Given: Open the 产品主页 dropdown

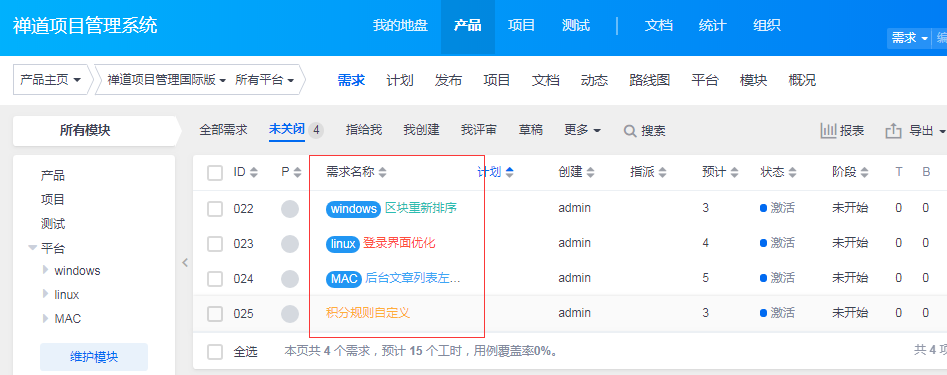Looking at the screenshot, I should coord(51,80).
